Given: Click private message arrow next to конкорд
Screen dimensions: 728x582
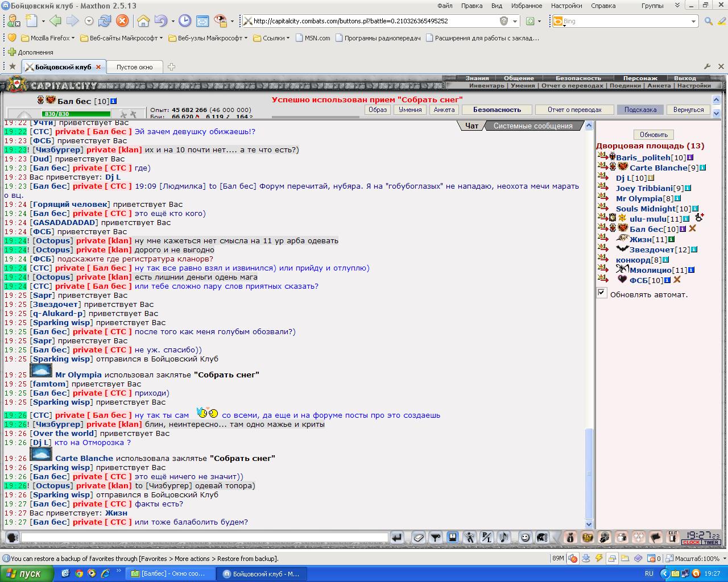Looking at the screenshot, I should click(x=602, y=259).
